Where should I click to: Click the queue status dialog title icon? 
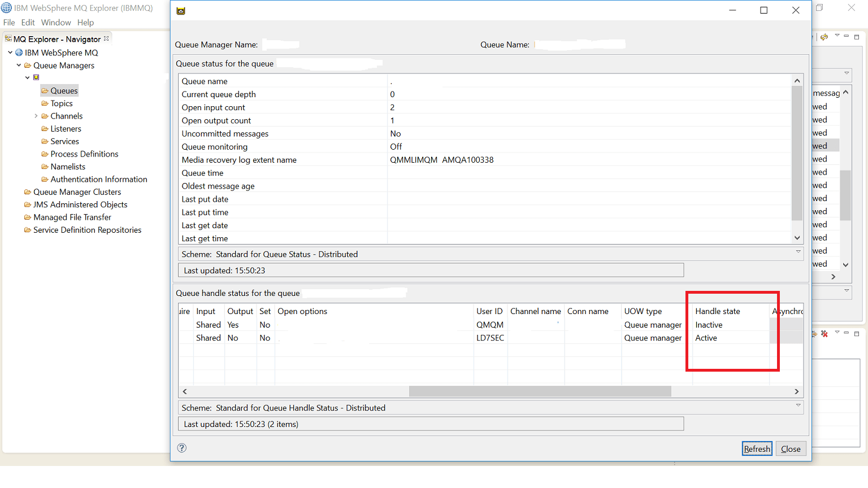181,11
